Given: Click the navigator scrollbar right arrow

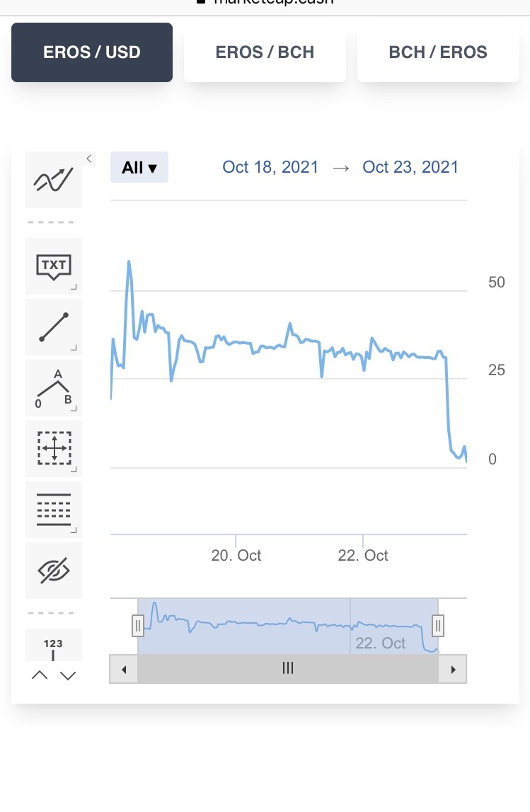Looking at the screenshot, I should click(453, 669).
